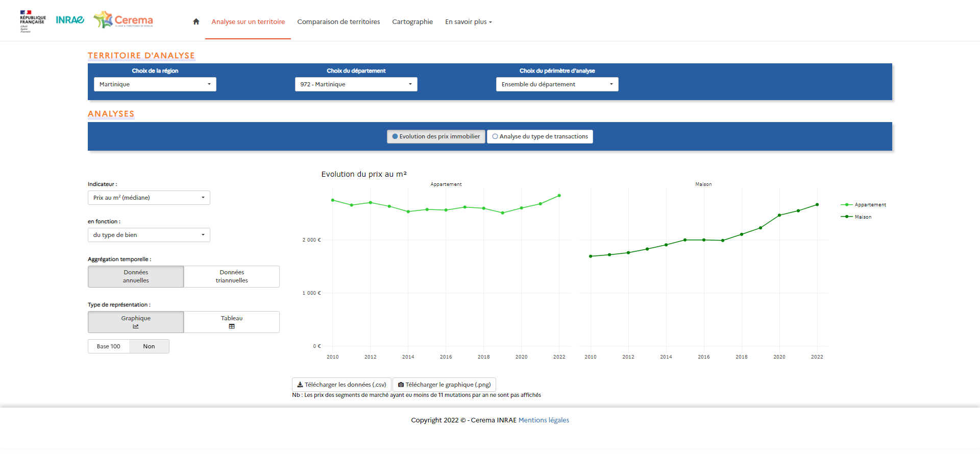Click the Cerema logo
The height and width of the screenshot is (474, 980).
[x=124, y=20]
